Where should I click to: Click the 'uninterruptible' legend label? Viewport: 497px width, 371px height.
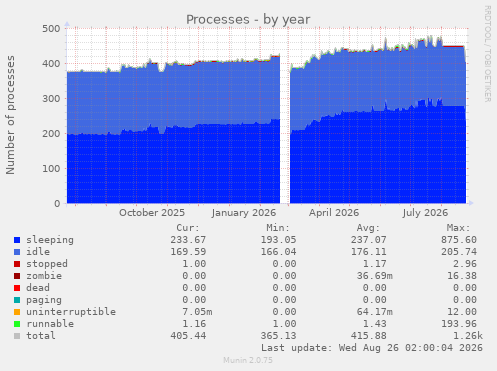[71, 312]
